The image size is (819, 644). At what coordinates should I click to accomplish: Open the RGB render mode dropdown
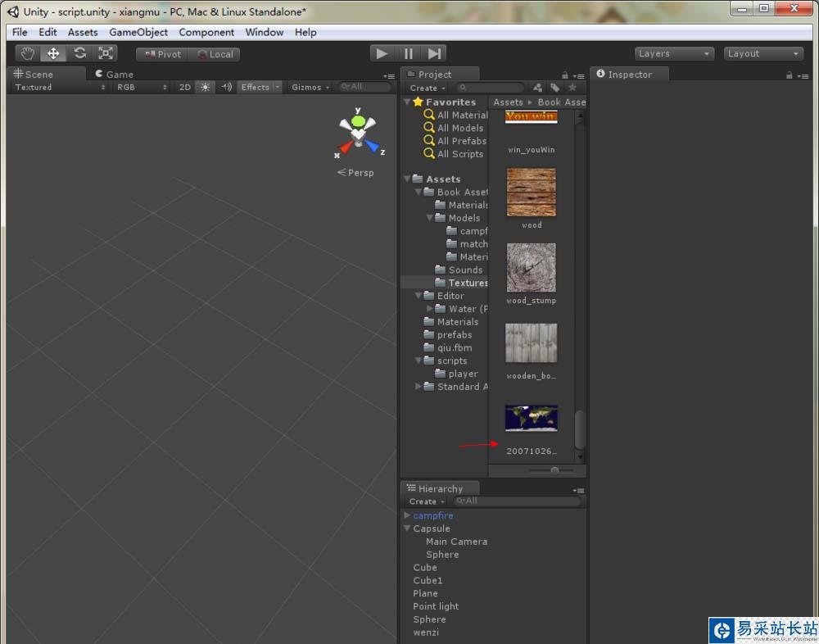[x=142, y=88]
